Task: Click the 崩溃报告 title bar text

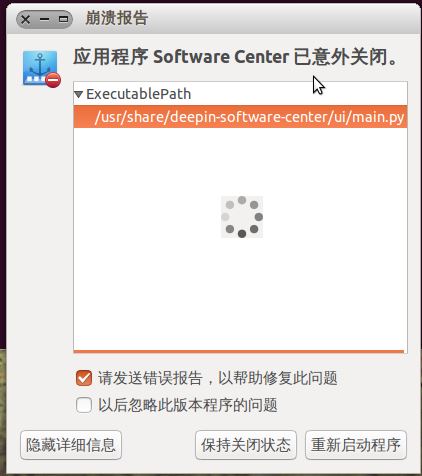Action: [x=117, y=18]
